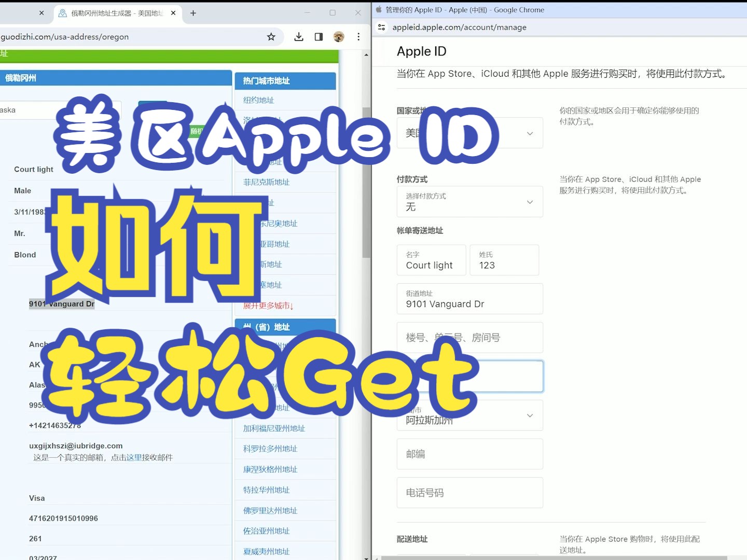
Task: Click the 电话号码 phone number field
Action: tap(470, 493)
